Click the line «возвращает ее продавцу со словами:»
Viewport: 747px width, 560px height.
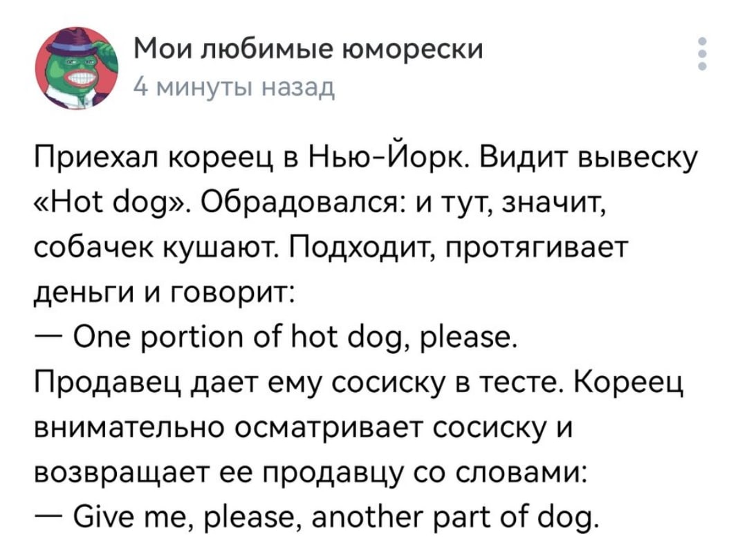pyautogui.click(x=311, y=474)
